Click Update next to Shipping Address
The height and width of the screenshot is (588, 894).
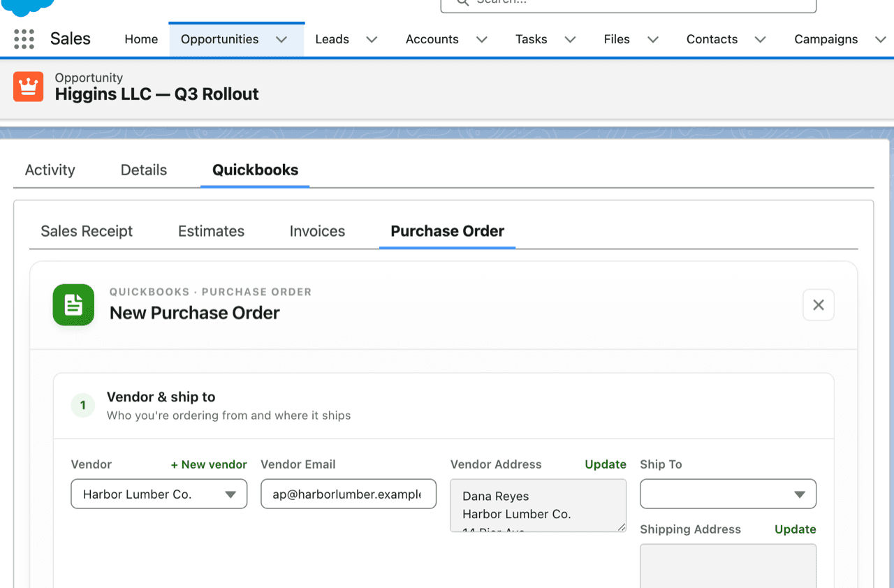pyautogui.click(x=796, y=529)
